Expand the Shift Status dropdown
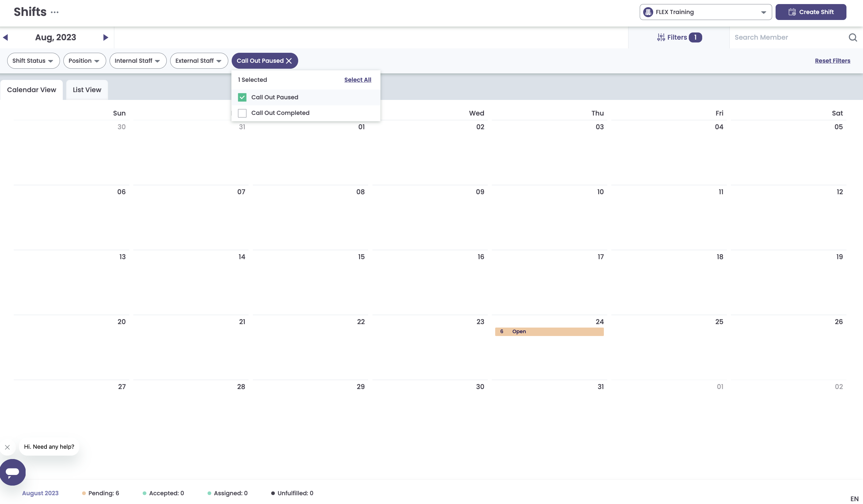The width and height of the screenshot is (863, 504). pos(33,61)
